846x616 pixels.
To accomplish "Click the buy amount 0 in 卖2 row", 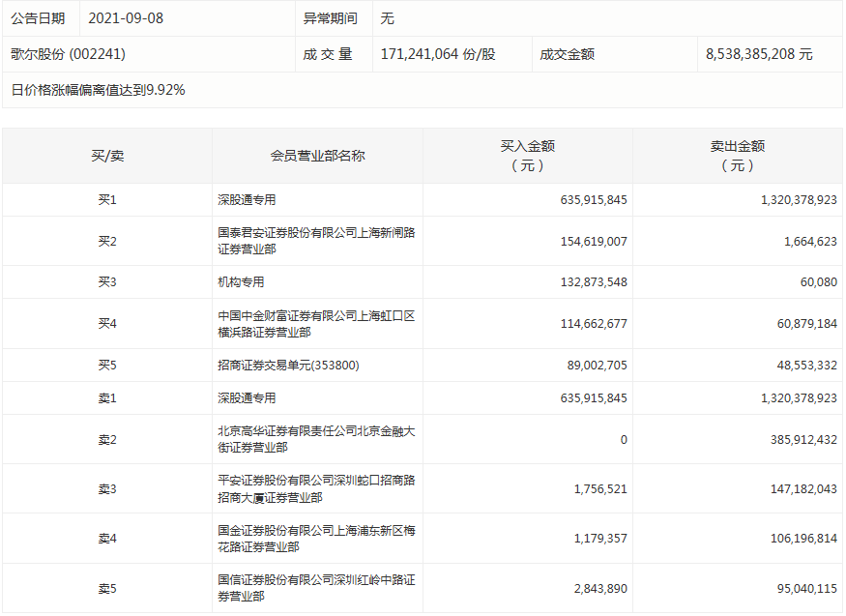I will click(x=624, y=440).
